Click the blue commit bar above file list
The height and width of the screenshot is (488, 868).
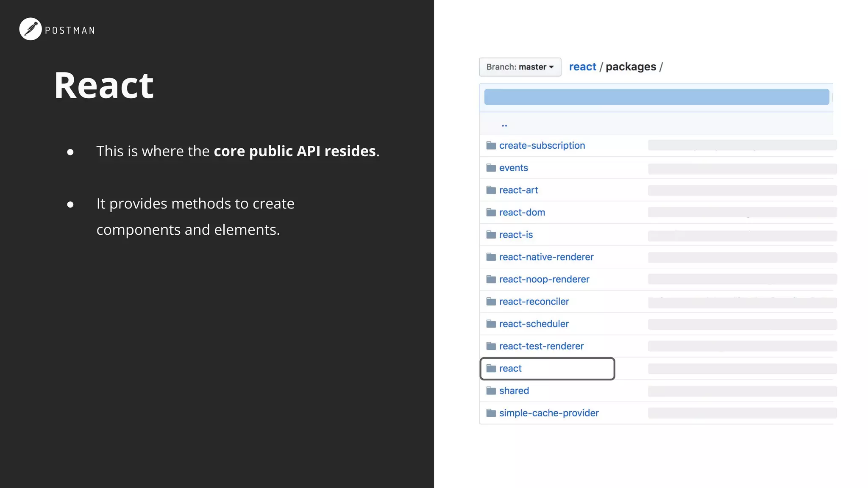[x=657, y=97]
